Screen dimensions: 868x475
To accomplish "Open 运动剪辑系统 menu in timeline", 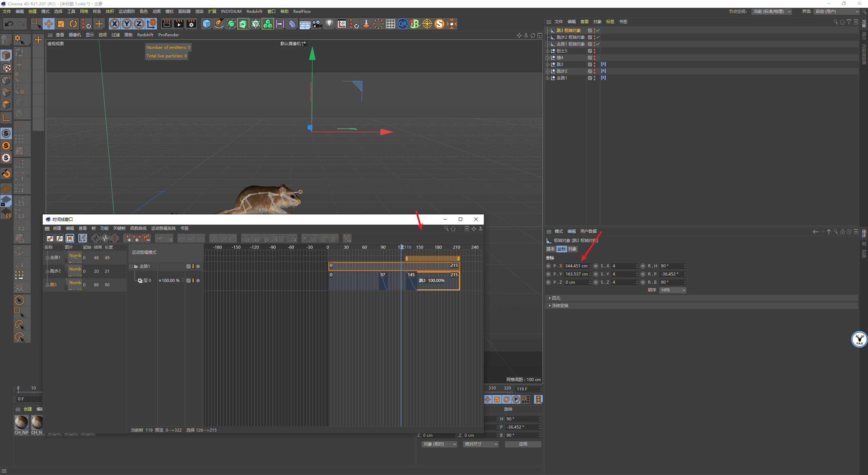I will point(163,228).
